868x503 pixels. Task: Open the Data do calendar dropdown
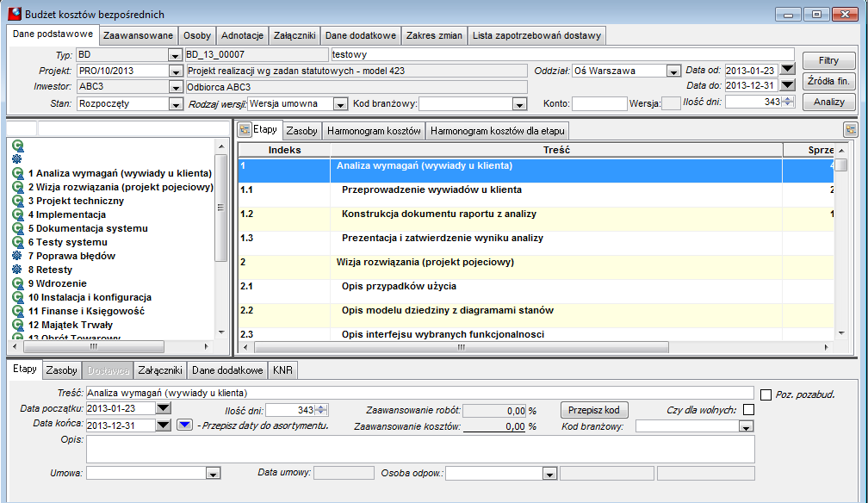(x=787, y=84)
